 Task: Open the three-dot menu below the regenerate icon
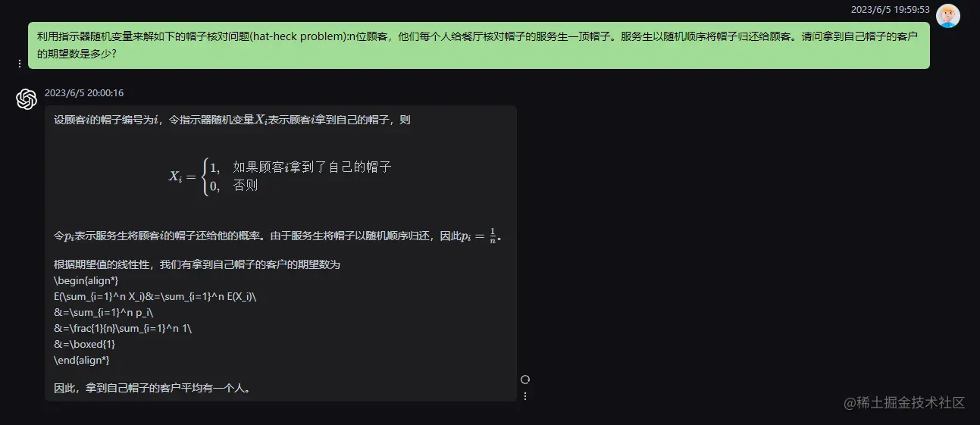524,396
